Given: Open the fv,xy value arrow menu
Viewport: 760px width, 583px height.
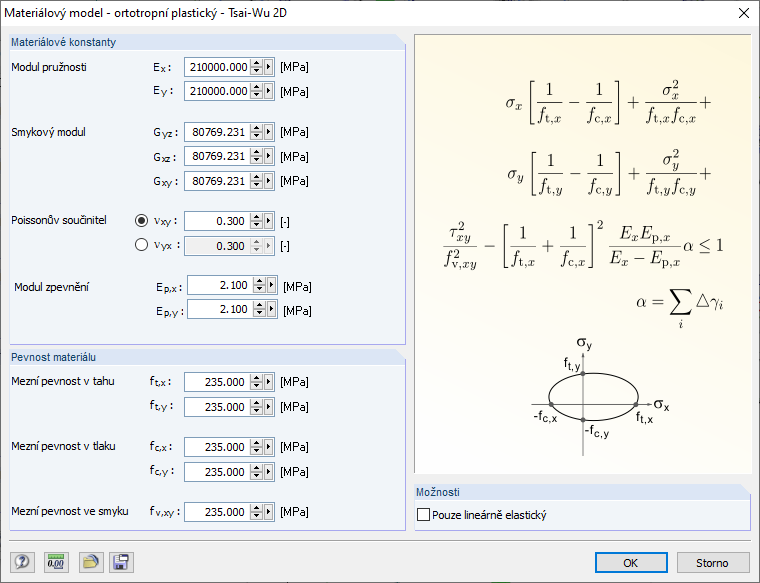Looking at the screenshot, I should [269, 512].
